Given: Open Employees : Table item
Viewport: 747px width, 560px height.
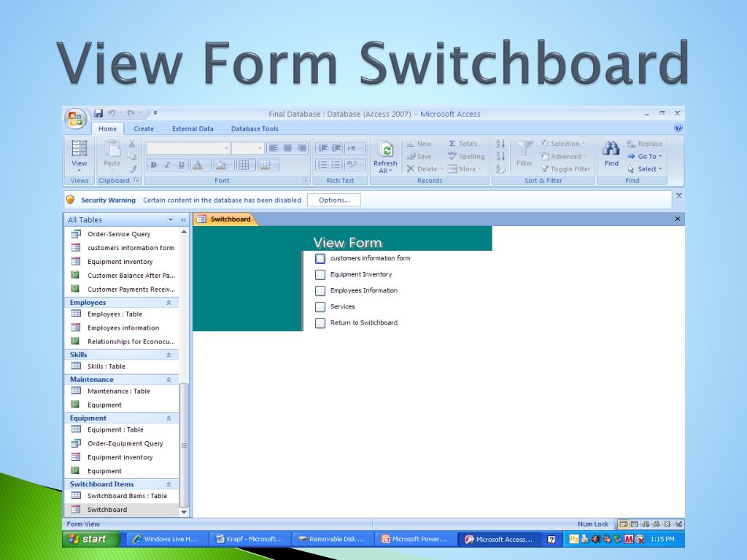Looking at the screenshot, I should coord(122,314).
